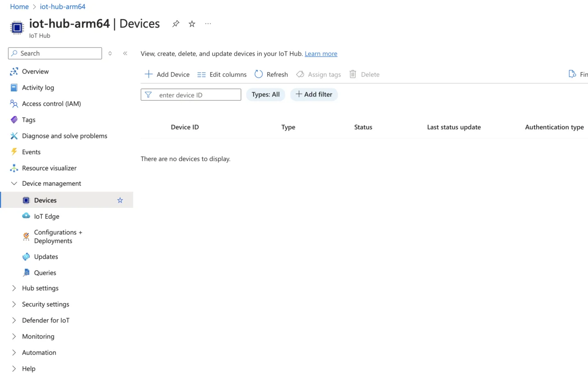Click the Refresh icon in the toolbar
Viewport: 588px width, 384px height.
tap(259, 74)
